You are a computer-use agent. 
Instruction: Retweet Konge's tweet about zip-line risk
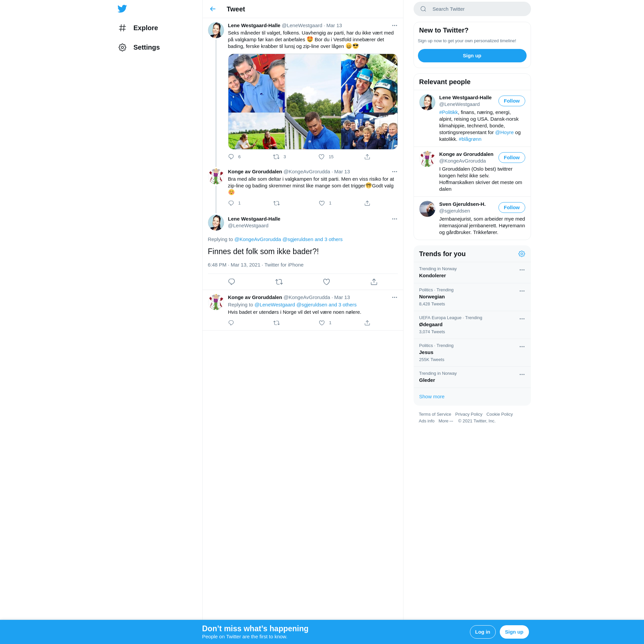pyautogui.click(x=276, y=203)
